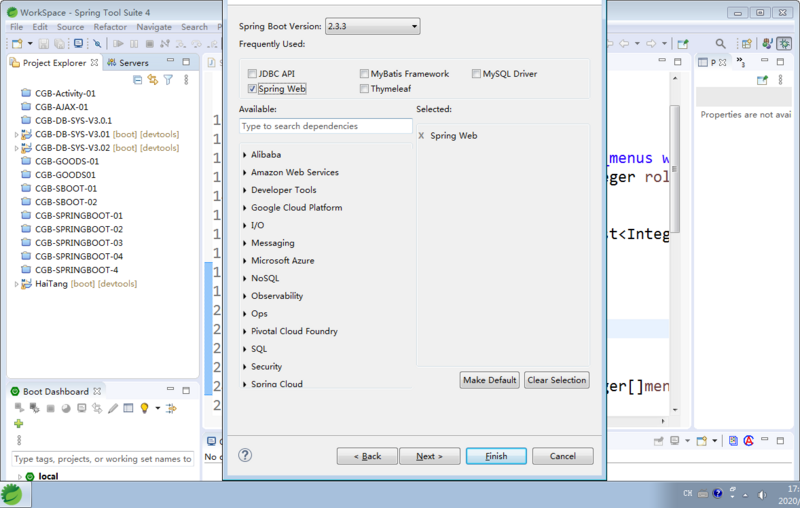The image size is (800, 508).
Task: Remove Spring Web with the X in Selected
Action: pyautogui.click(x=421, y=136)
